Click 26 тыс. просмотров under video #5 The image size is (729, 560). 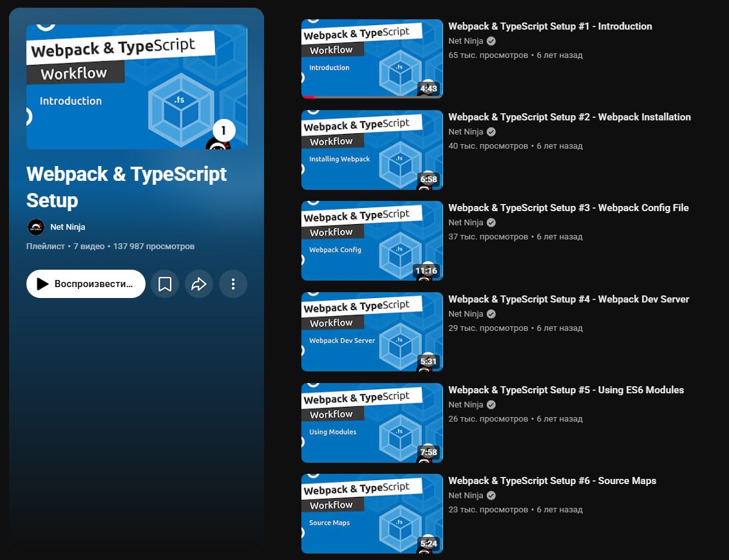click(488, 419)
